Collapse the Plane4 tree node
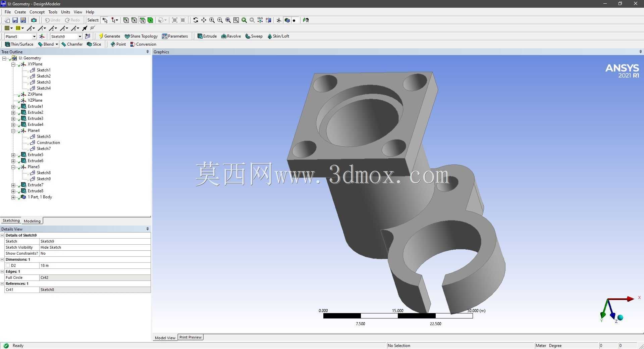The image size is (644, 349). [x=13, y=131]
